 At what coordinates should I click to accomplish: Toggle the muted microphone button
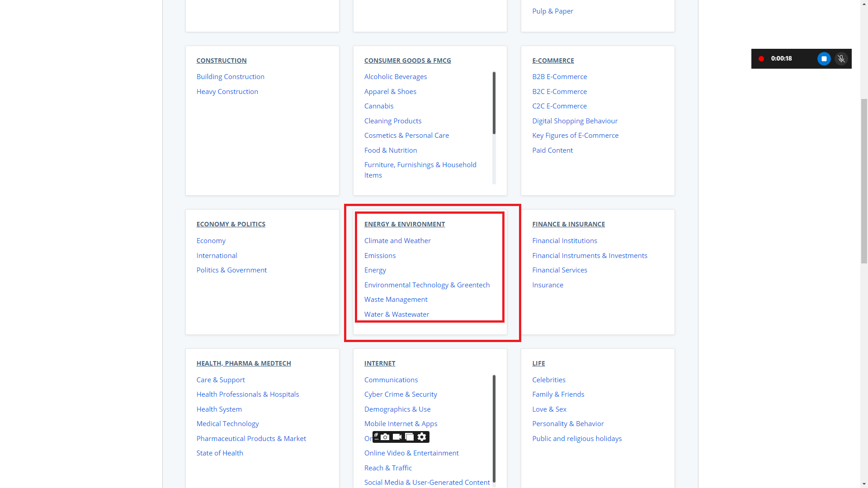841,59
